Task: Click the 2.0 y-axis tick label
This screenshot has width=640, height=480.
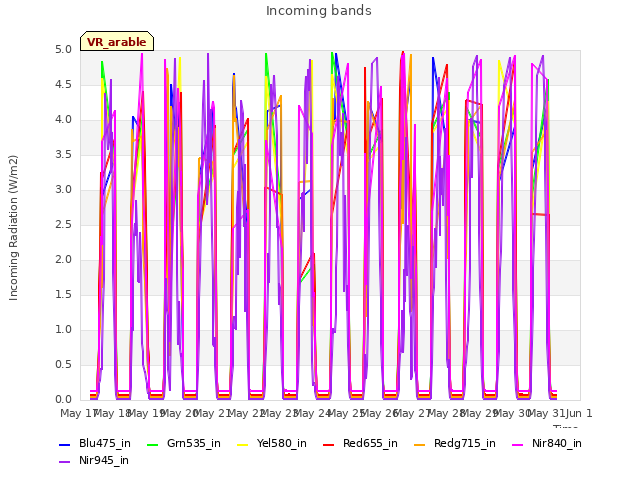Action: click(x=63, y=260)
